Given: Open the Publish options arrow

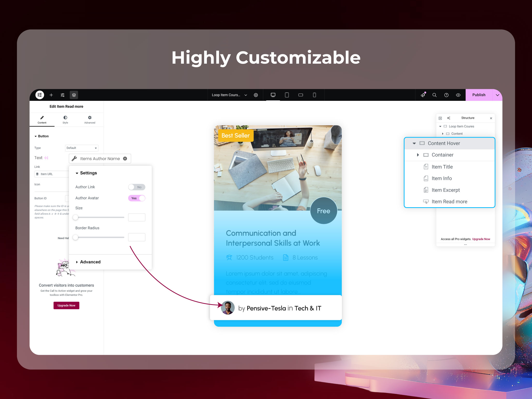Looking at the screenshot, I should coord(497,95).
